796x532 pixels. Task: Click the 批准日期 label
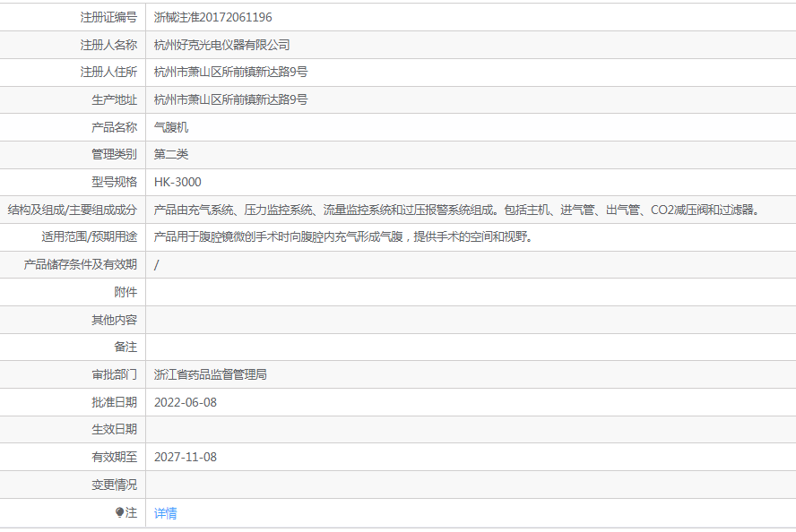click(x=114, y=403)
